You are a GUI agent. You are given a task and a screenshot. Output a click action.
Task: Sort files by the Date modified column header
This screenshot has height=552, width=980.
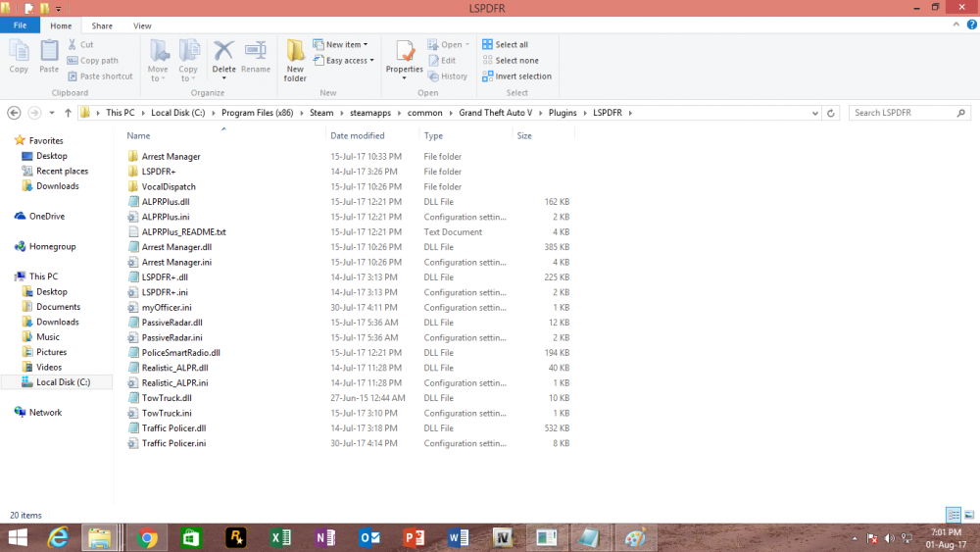pyautogui.click(x=358, y=135)
